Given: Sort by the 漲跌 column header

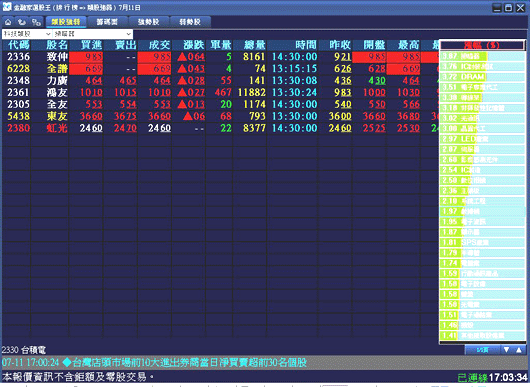Looking at the screenshot, I should pyautogui.click(x=194, y=45).
